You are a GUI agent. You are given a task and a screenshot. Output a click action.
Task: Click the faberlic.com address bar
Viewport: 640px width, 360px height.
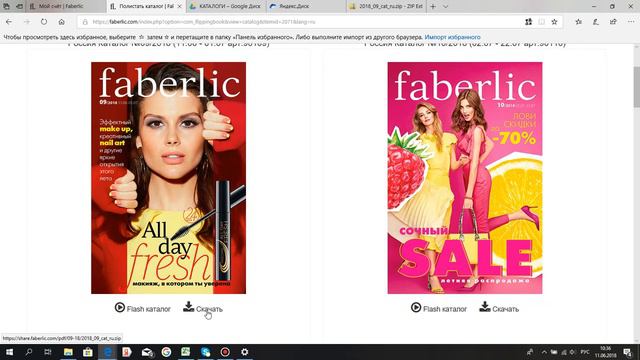302,22
